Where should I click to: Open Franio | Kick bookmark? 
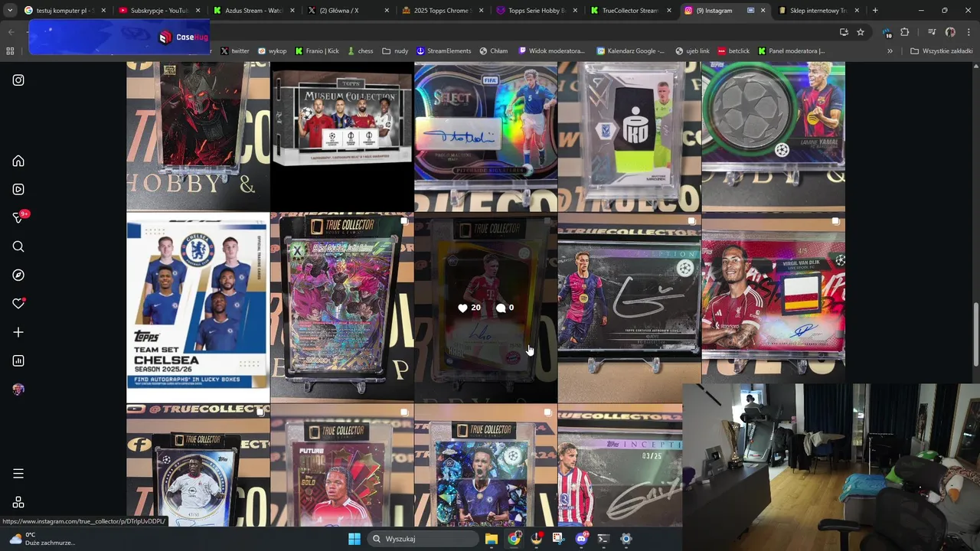point(317,51)
